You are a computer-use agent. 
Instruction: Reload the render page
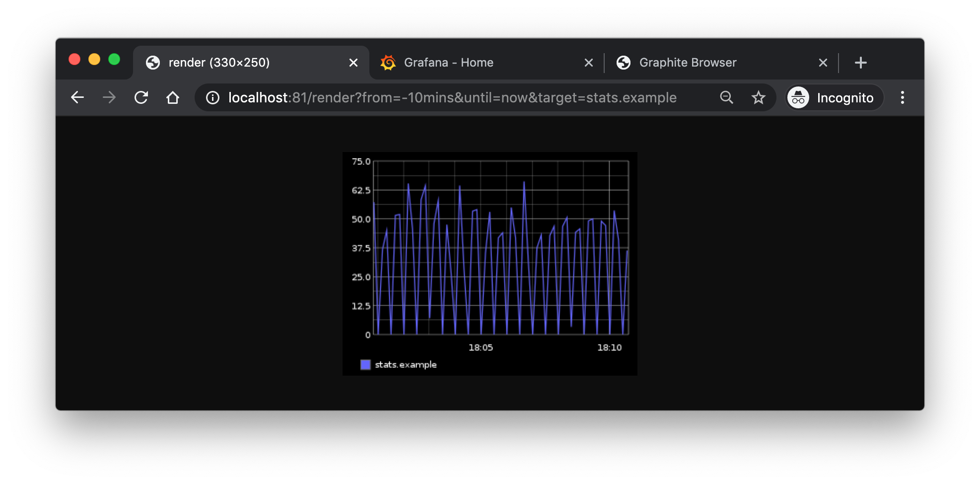(x=141, y=97)
